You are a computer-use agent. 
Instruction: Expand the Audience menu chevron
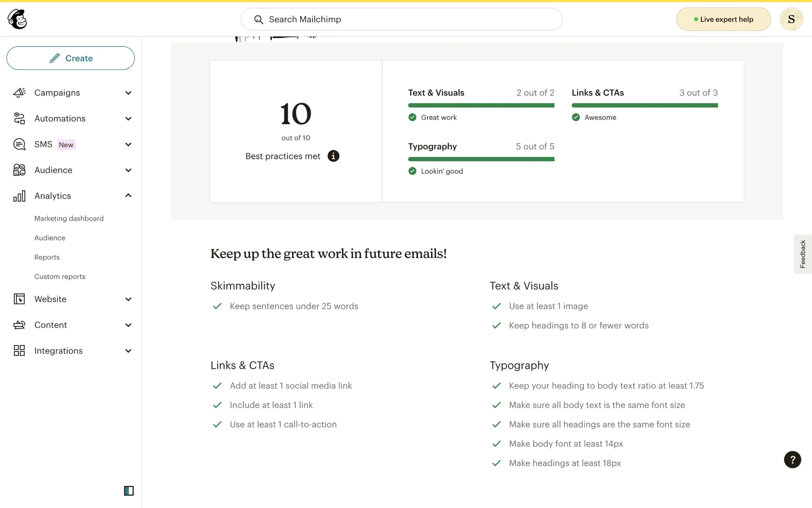[x=128, y=170]
